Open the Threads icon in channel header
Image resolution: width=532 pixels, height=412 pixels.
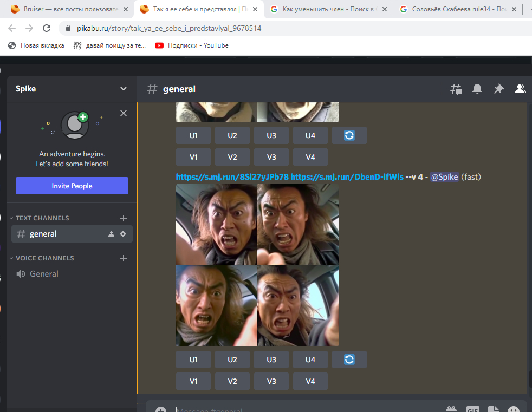click(x=456, y=89)
